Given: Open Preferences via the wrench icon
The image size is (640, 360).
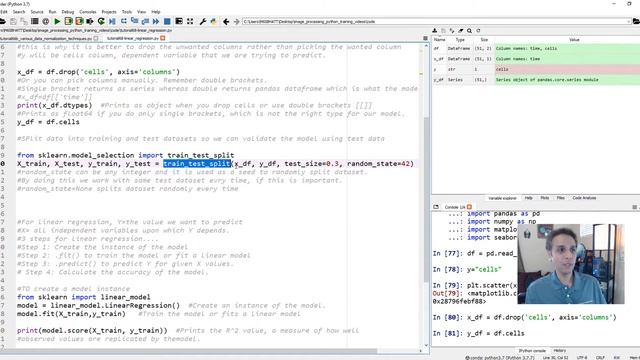Looking at the screenshot, I should (202, 21).
